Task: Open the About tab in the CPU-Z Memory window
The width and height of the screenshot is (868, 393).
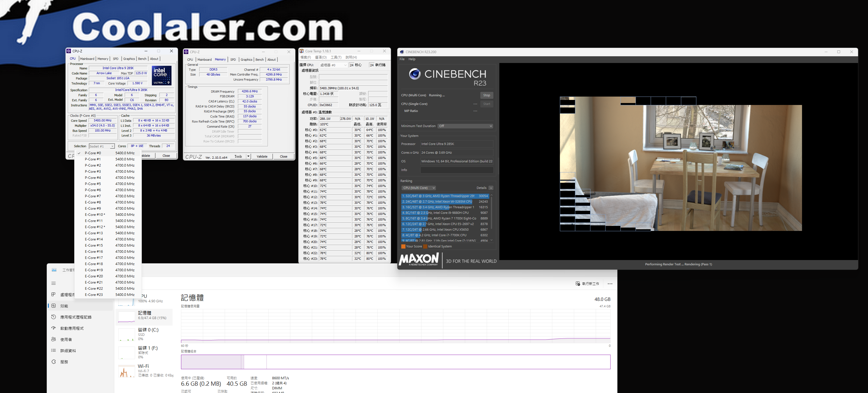Action: click(271, 60)
